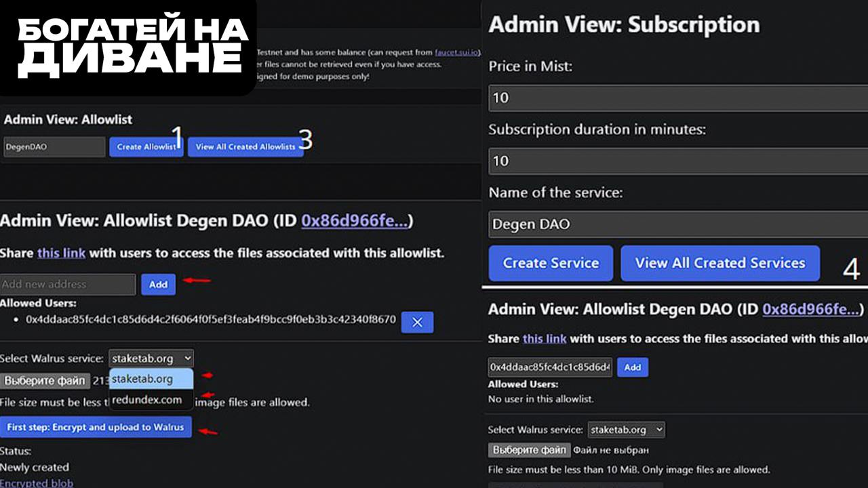Choose the redundex.com option in the list
The height and width of the screenshot is (488, 868).
click(x=151, y=399)
